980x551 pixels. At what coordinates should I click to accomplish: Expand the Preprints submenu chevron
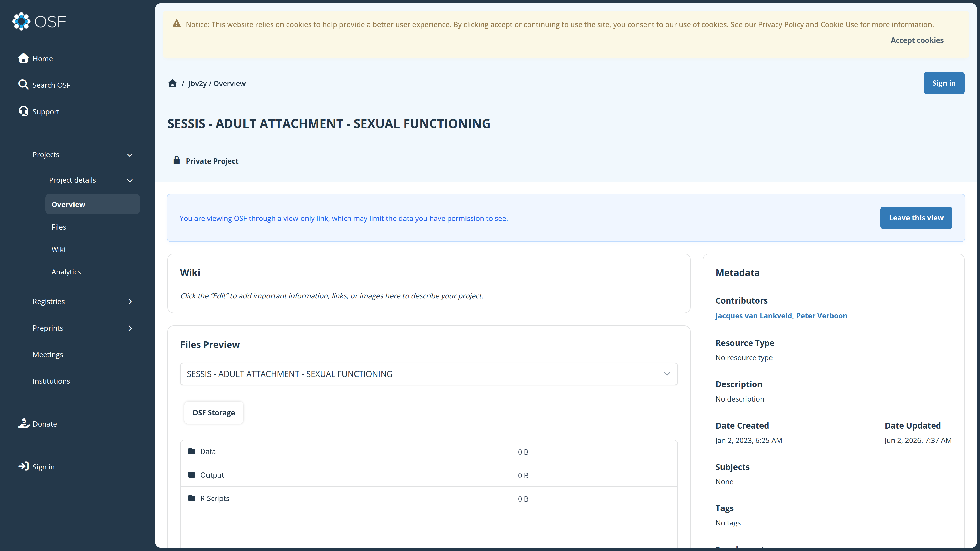pos(130,328)
